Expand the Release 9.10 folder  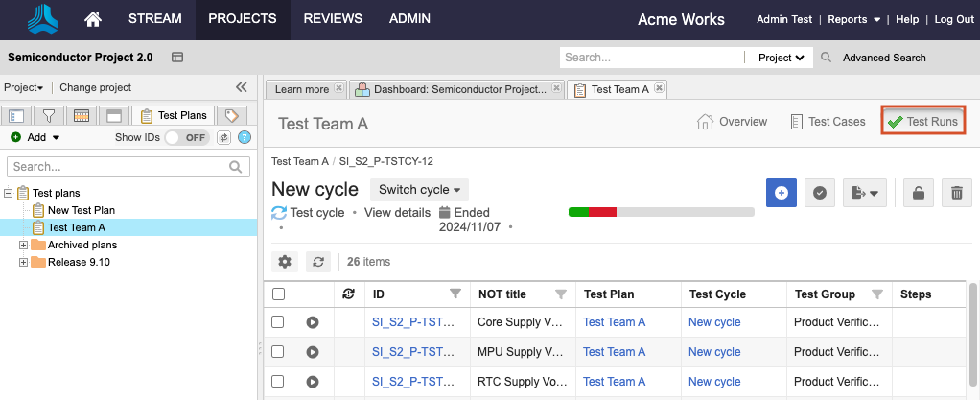(24, 263)
